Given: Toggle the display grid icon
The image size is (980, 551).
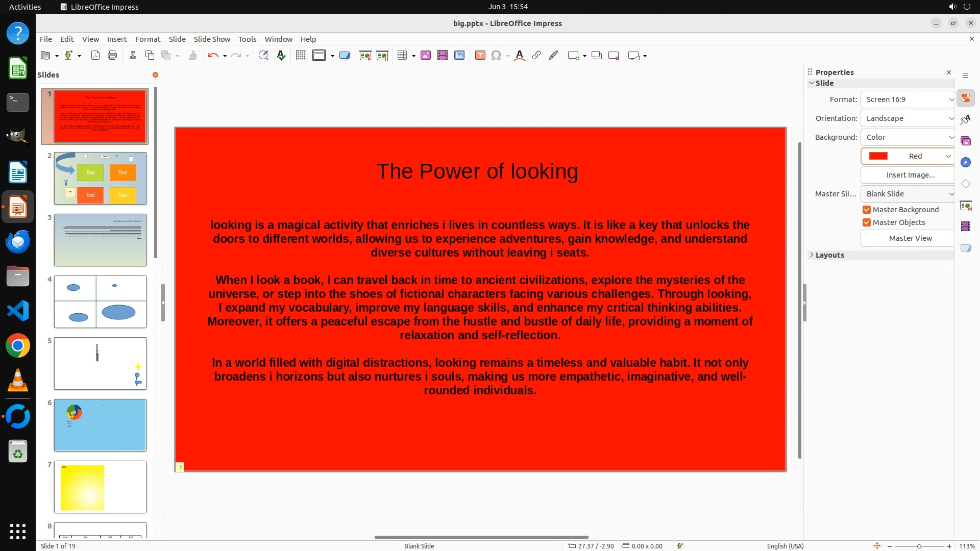Looking at the screenshot, I should (x=301, y=56).
